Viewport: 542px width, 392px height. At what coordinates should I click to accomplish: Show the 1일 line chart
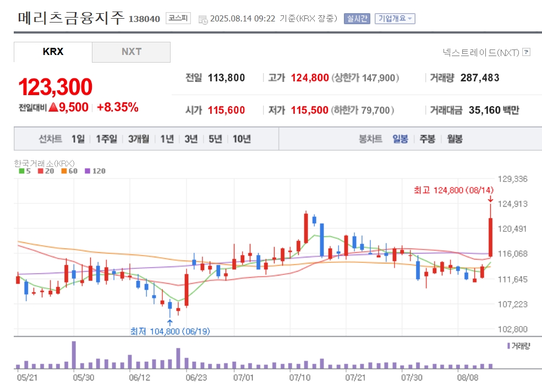(x=78, y=139)
